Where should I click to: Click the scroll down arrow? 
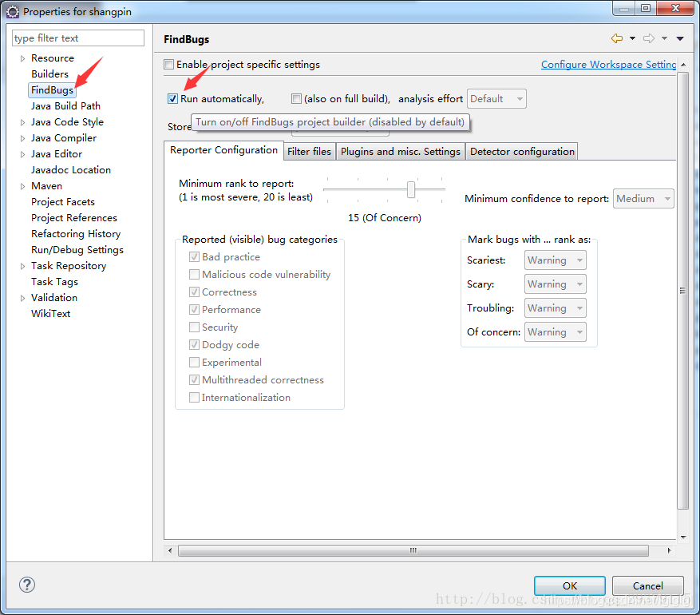tap(683, 538)
